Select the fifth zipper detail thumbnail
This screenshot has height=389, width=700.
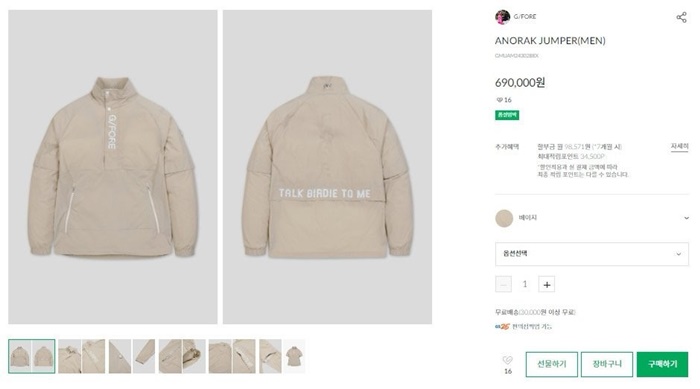tap(232, 356)
